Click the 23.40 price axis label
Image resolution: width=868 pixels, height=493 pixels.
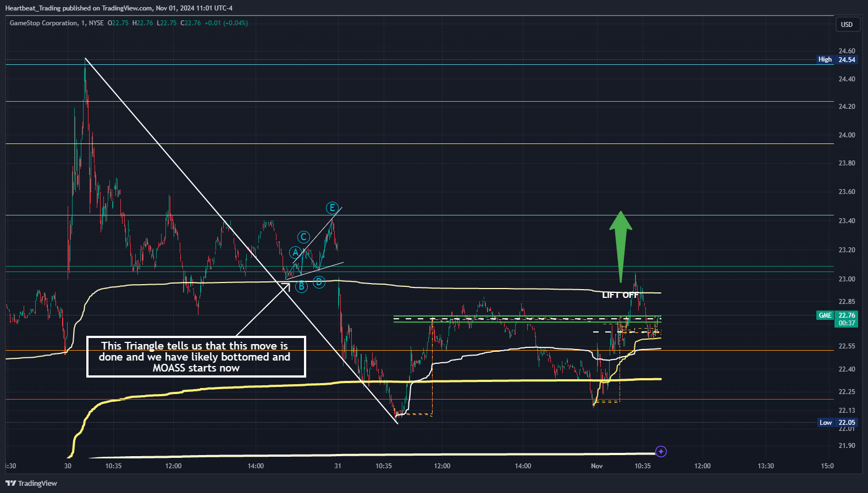point(847,221)
